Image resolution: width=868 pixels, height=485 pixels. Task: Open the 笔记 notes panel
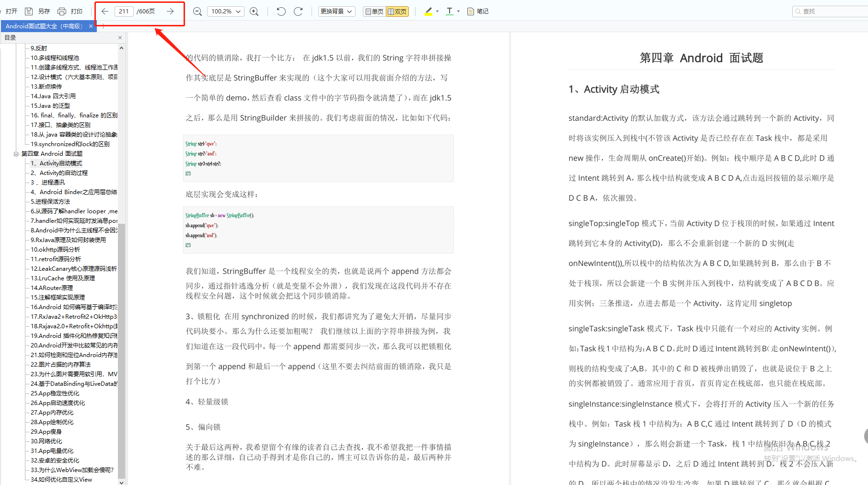[x=477, y=11]
